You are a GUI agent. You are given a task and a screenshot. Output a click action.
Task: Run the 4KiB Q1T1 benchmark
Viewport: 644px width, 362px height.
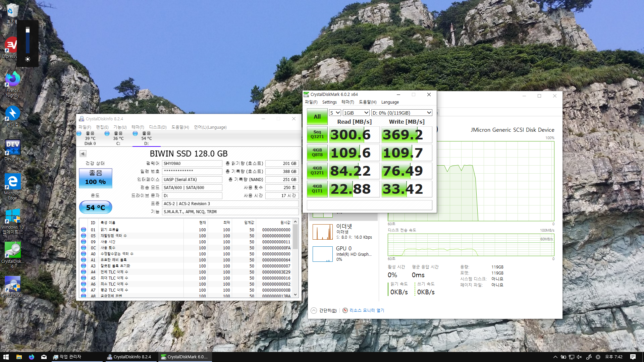[317, 189]
